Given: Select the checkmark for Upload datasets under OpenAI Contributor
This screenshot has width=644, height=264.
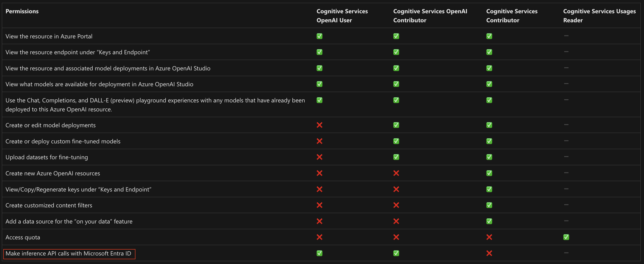Looking at the screenshot, I should (396, 157).
